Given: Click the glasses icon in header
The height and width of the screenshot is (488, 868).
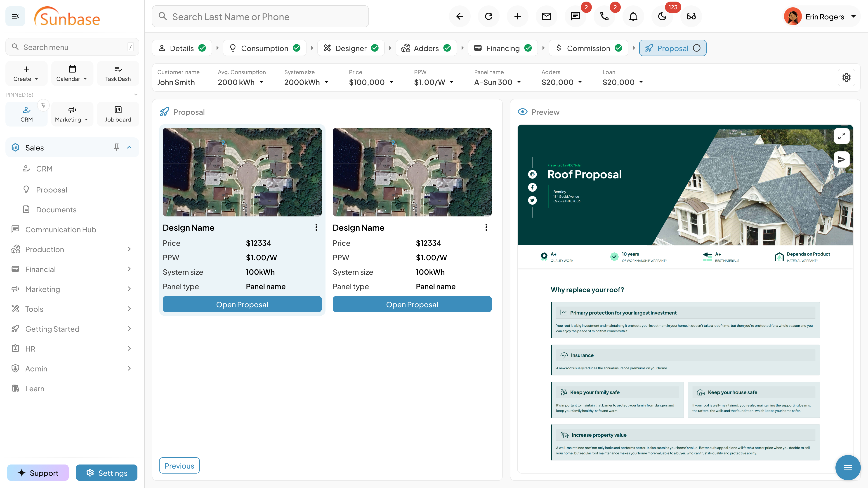Looking at the screenshot, I should (x=691, y=16).
